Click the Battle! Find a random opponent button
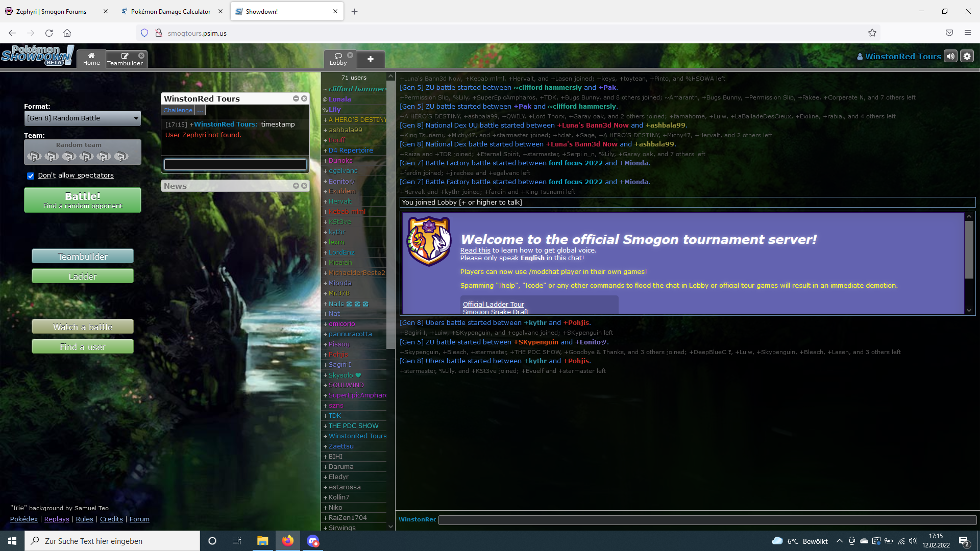The image size is (980, 551). 83,200
